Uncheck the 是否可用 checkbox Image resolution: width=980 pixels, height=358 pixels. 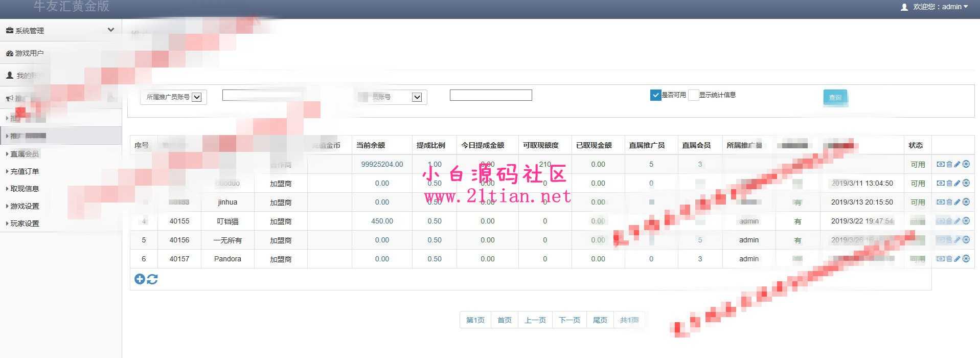point(655,95)
